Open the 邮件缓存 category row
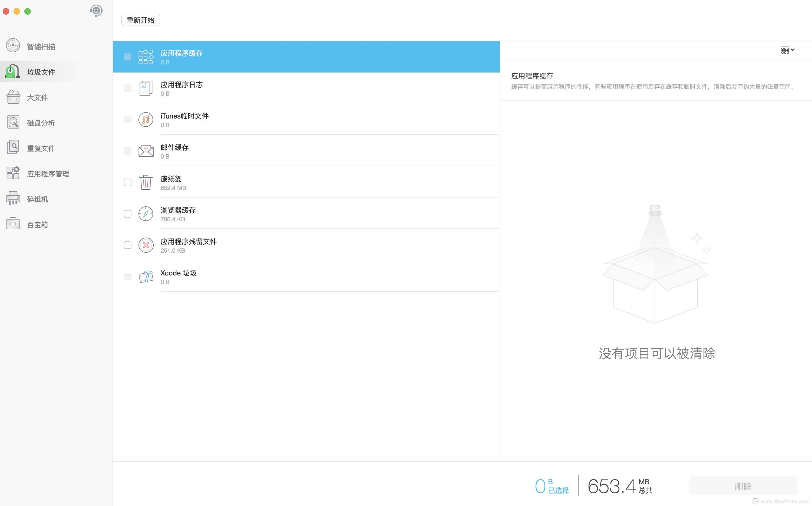The height and width of the screenshot is (506, 812). pyautogui.click(x=306, y=151)
